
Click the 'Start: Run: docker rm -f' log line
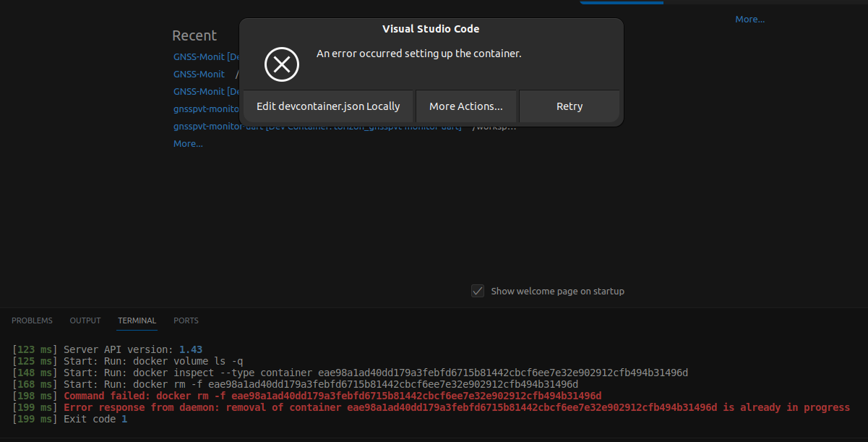(x=295, y=384)
